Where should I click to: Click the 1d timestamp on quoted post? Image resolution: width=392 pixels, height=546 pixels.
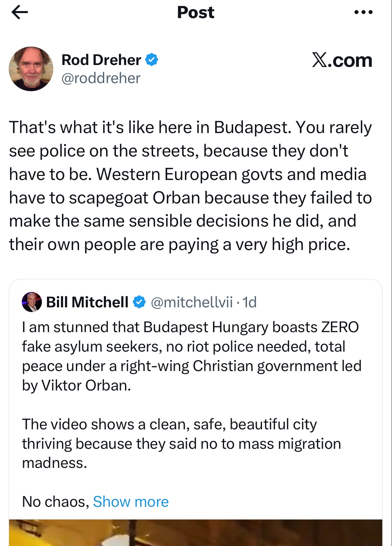(x=250, y=302)
